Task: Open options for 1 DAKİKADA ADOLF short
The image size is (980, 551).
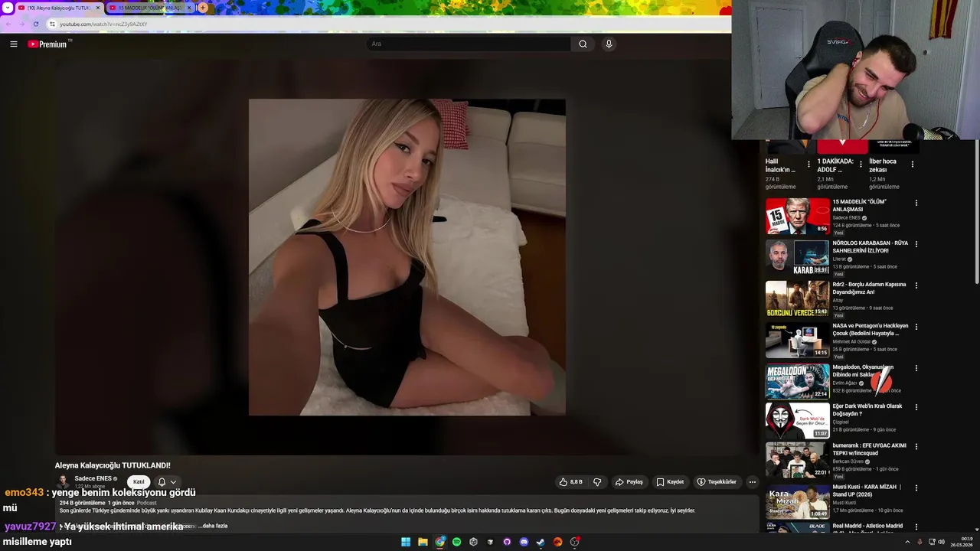Action: (861, 165)
